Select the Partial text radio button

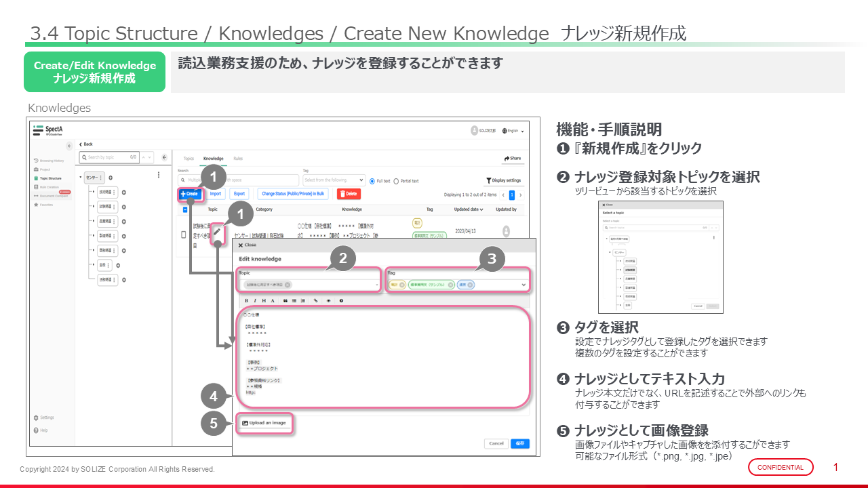point(397,181)
